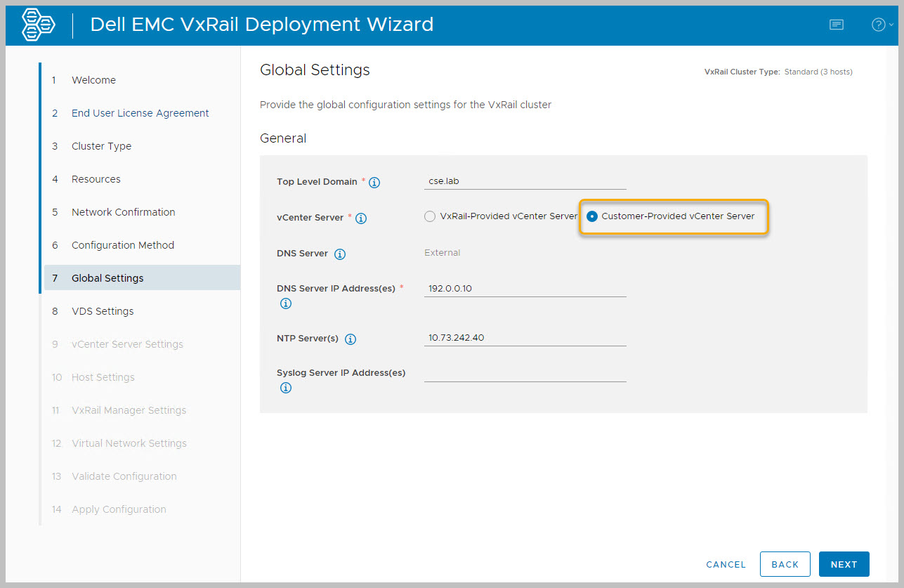Open the Cluster Type step in sidebar

pos(101,146)
